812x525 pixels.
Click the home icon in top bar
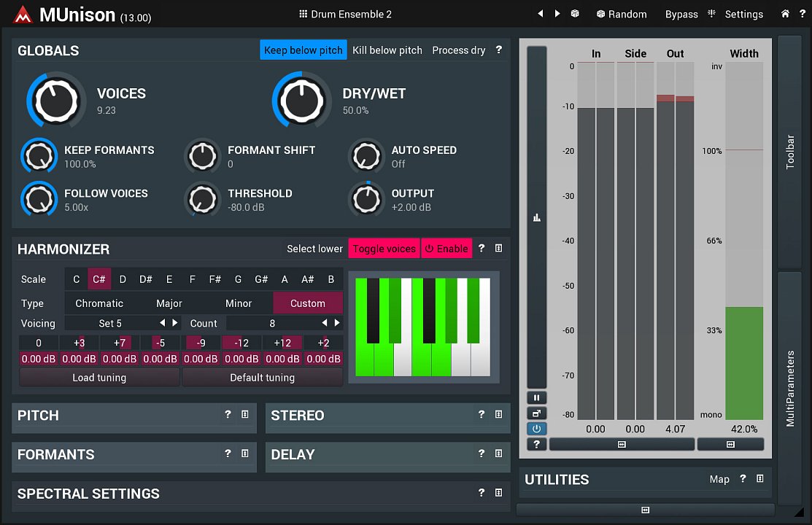coord(785,14)
